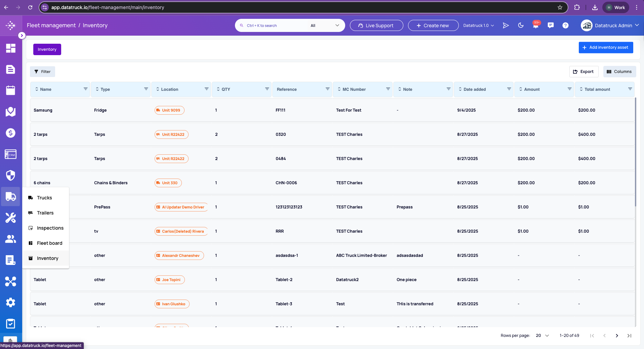Select Fleet board from the flyout menu

[49, 243]
